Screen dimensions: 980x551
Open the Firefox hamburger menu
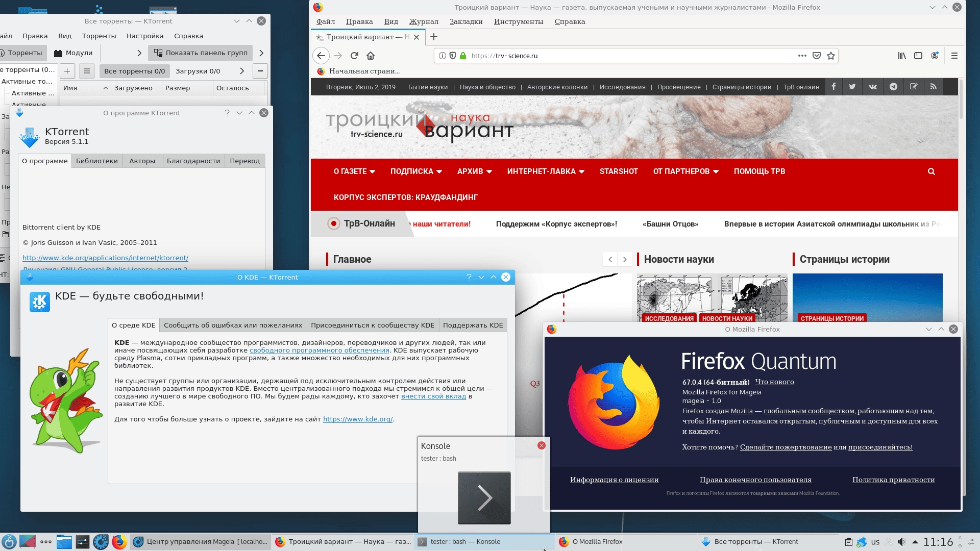(x=954, y=56)
